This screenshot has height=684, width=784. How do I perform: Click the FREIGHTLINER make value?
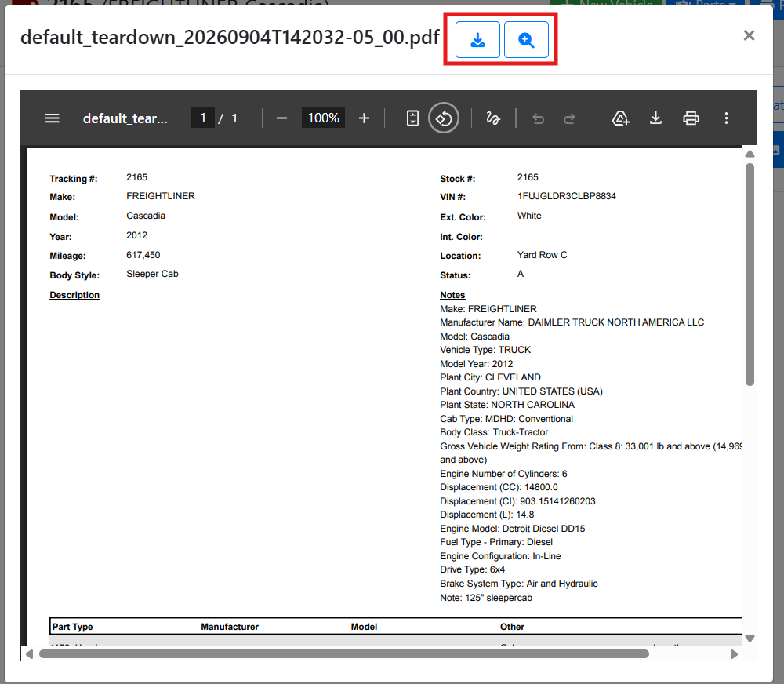coord(161,196)
